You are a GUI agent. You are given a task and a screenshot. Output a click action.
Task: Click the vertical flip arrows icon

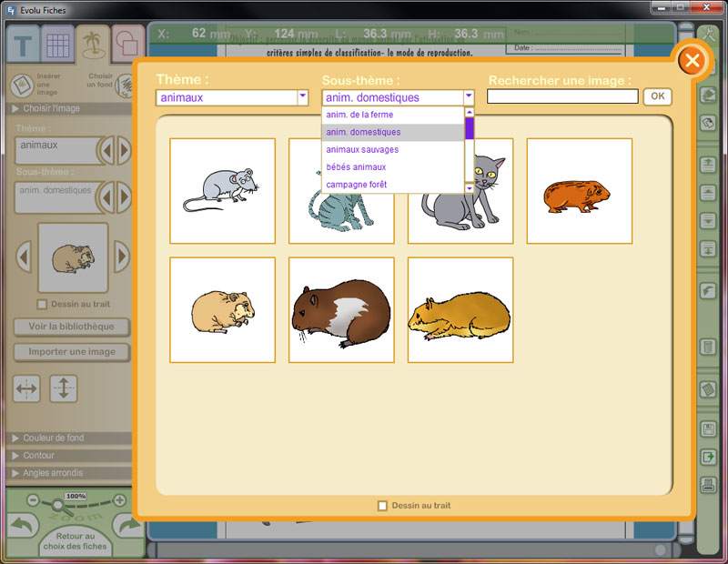[x=63, y=388]
